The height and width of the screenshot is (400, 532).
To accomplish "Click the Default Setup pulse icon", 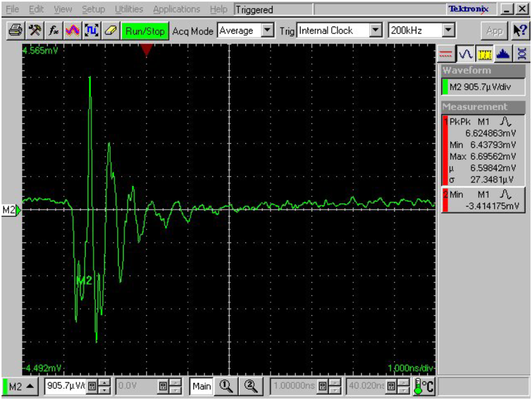I will click(x=92, y=31).
